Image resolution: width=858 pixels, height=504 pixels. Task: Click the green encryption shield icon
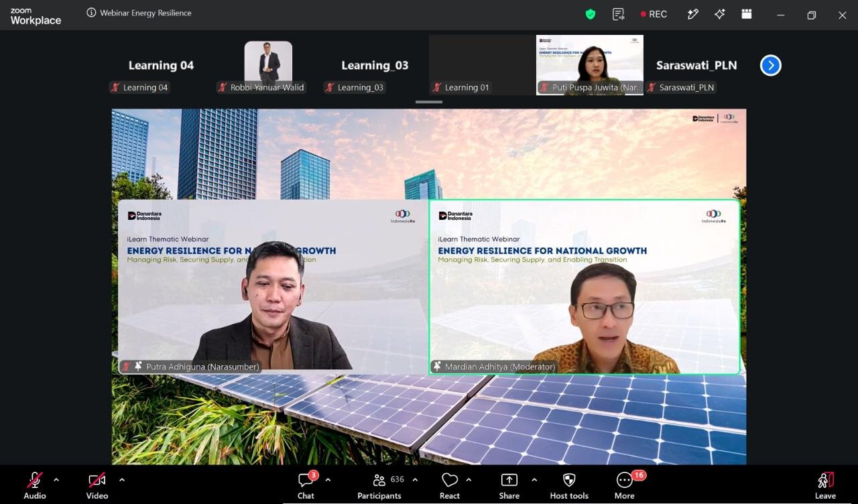pos(591,14)
